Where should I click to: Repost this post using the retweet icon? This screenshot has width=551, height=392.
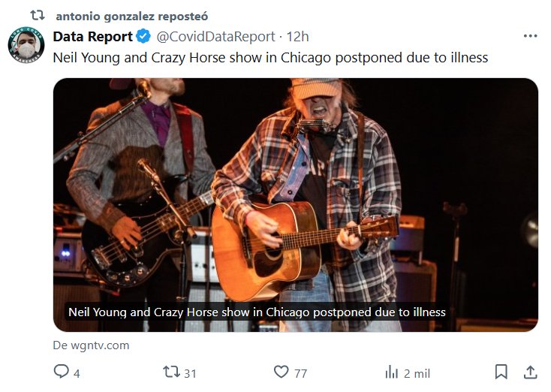pos(171,372)
